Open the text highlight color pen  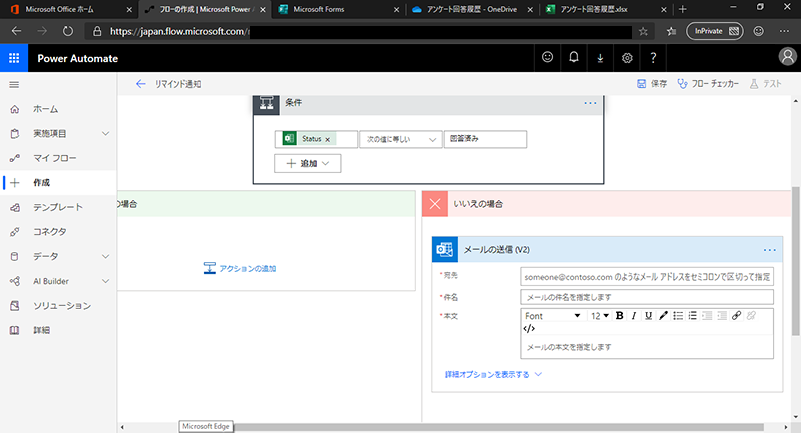pyautogui.click(x=663, y=316)
